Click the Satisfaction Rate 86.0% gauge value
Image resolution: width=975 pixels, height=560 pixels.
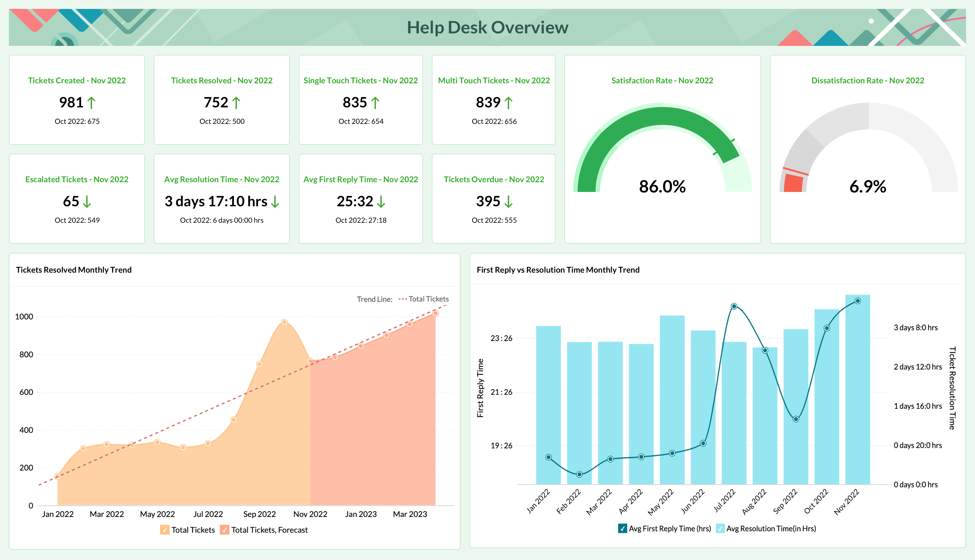[x=662, y=187]
